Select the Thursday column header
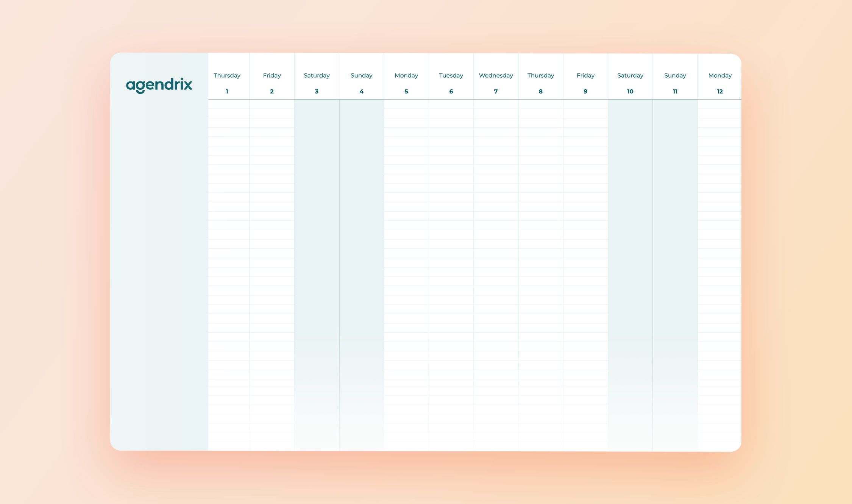Image resolution: width=852 pixels, height=504 pixels. 227,75
